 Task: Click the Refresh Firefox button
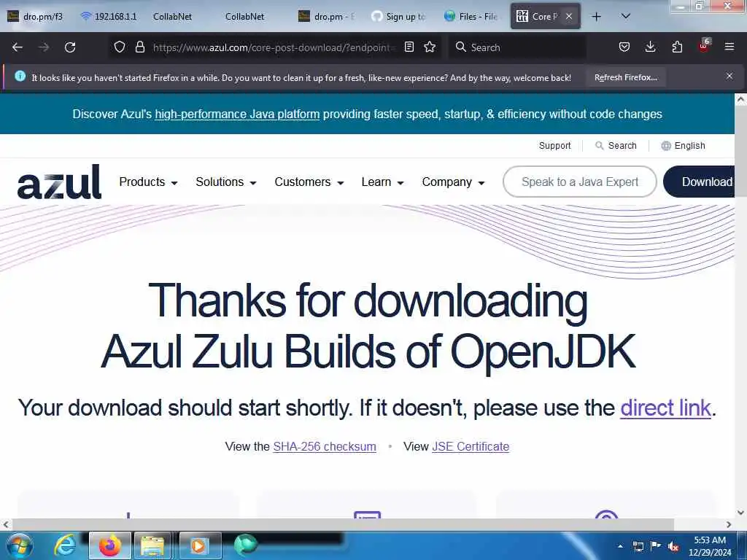click(625, 77)
